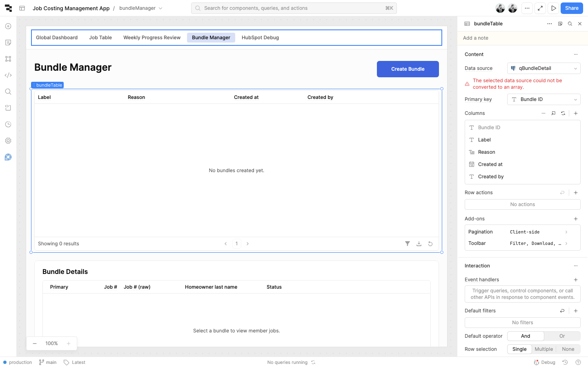Image resolution: width=588 pixels, height=368 pixels.
Task: Download table data using download icon
Action: [419, 244]
